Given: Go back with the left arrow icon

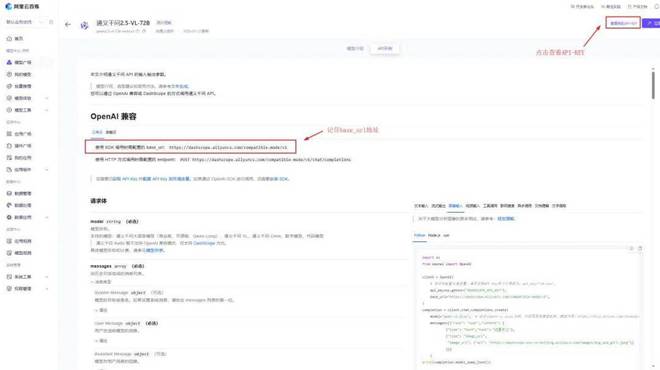Looking at the screenshot, I should [68, 25].
